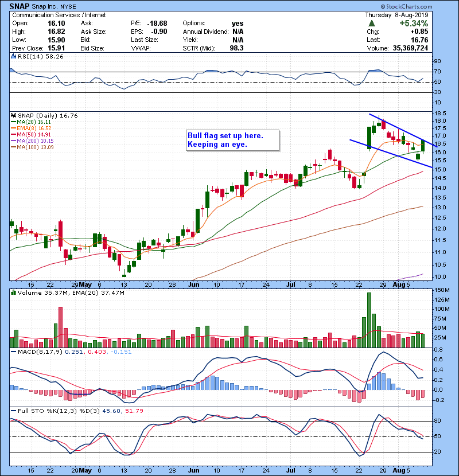Click the RSI(14) indicator icon

13,56
